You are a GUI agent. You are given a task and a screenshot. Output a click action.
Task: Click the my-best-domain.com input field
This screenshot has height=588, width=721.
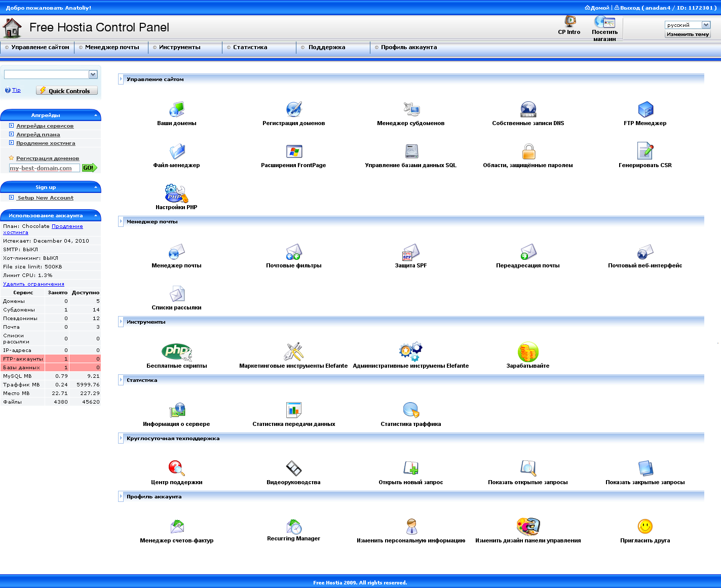pos(44,168)
